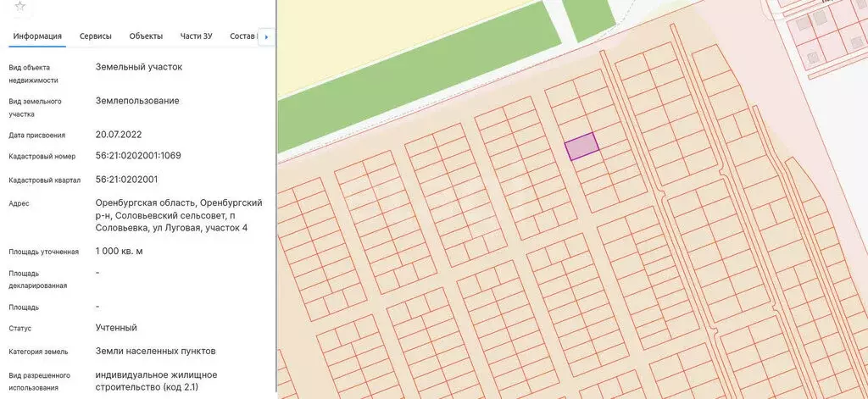The image size is (868, 399).
Task: Click the Площадь декларированная label
Action: (37, 280)
